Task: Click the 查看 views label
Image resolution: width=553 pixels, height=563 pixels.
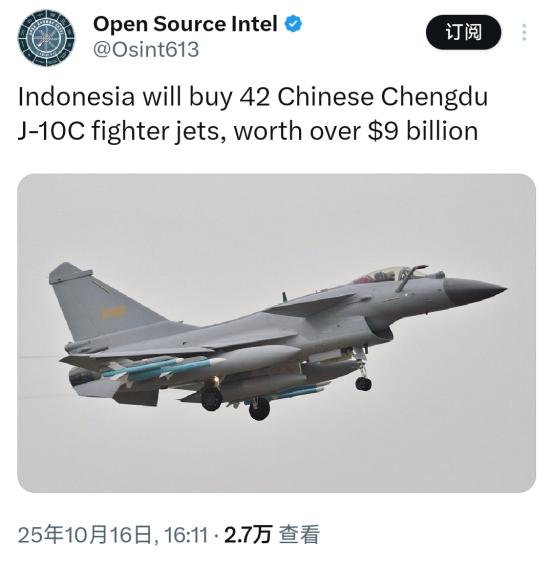Action: (x=299, y=535)
